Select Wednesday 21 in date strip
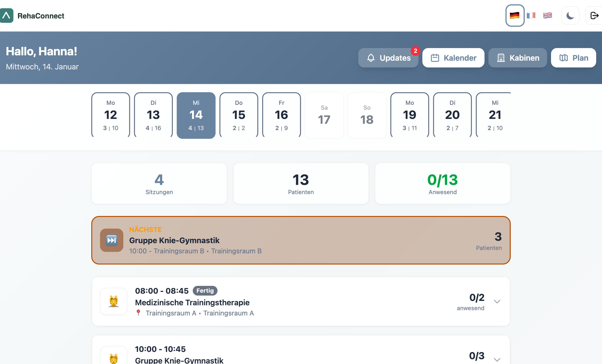This screenshot has height=364, width=602. pos(493,115)
